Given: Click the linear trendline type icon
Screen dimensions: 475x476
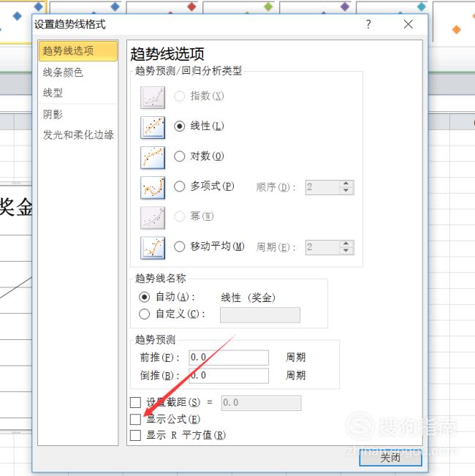Looking at the screenshot, I should [x=153, y=127].
